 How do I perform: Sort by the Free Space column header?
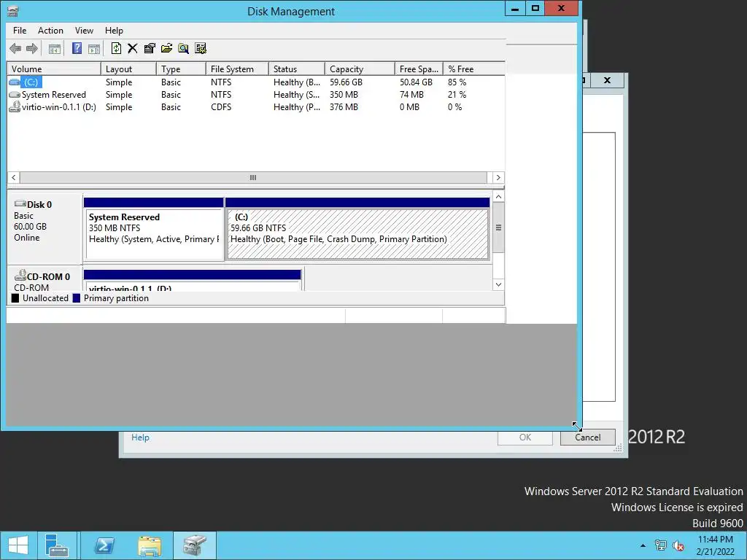[419, 69]
